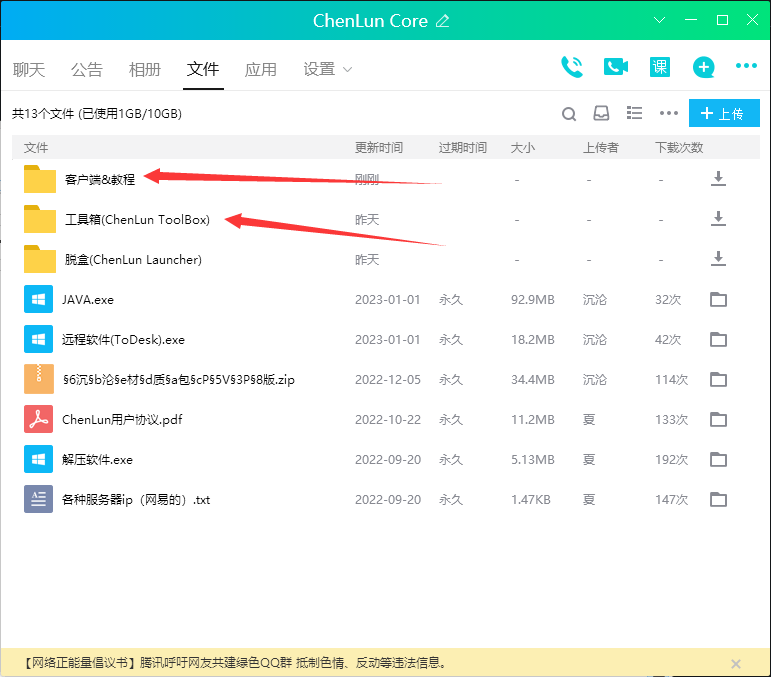Image resolution: width=771 pixels, height=677 pixels.
Task: Download the 客户端&教程 folder
Action: (717, 179)
